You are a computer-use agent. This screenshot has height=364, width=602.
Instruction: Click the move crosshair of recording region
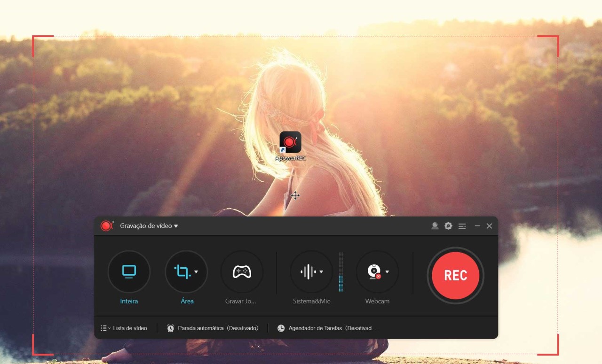[x=295, y=195]
